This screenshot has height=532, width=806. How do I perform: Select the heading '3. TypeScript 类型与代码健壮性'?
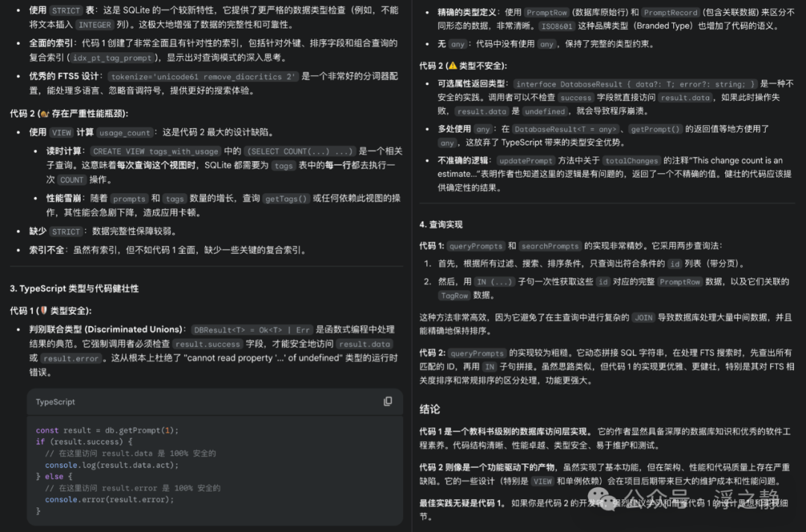[x=74, y=288]
